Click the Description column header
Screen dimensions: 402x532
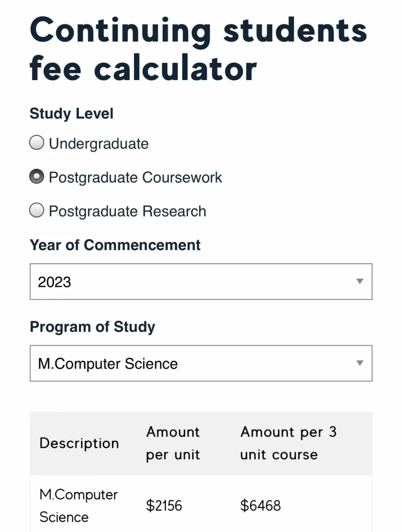point(79,443)
